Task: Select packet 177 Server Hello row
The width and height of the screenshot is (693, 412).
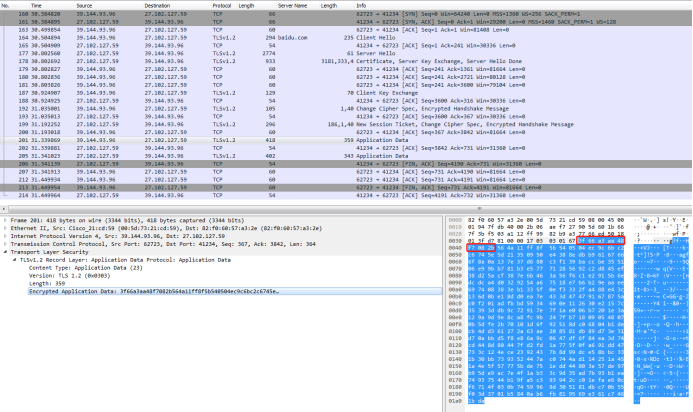Action: click(346, 53)
